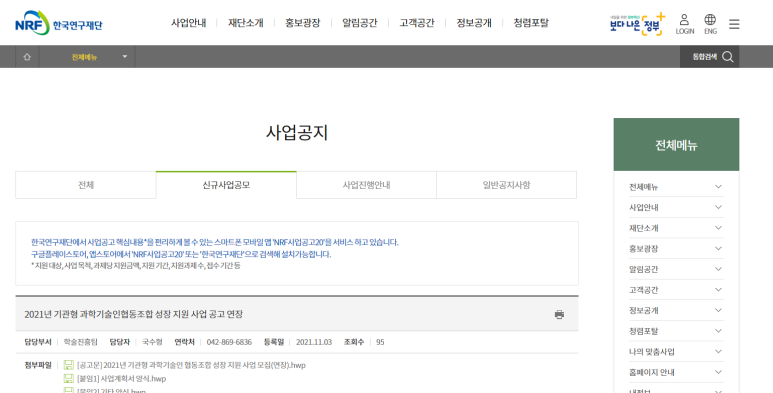This screenshot has width=773, height=393.
Task: Expand 재단소개 in sidebar
Action: pyautogui.click(x=676, y=228)
